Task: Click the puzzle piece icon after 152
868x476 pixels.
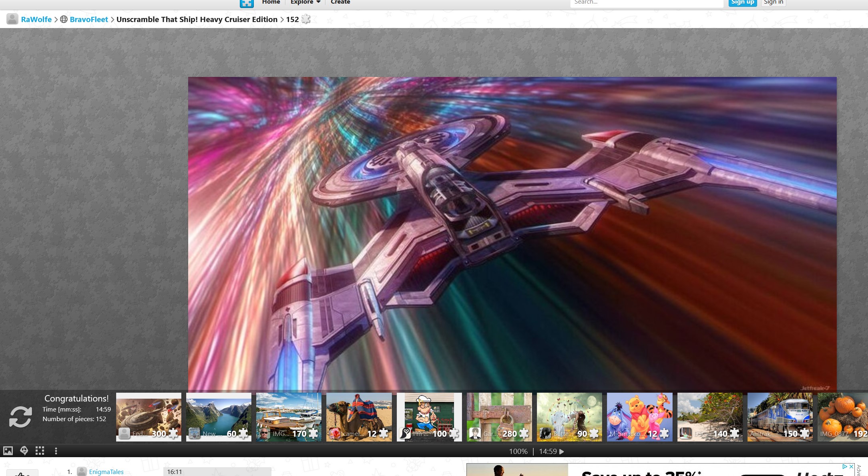Action: click(x=306, y=19)
